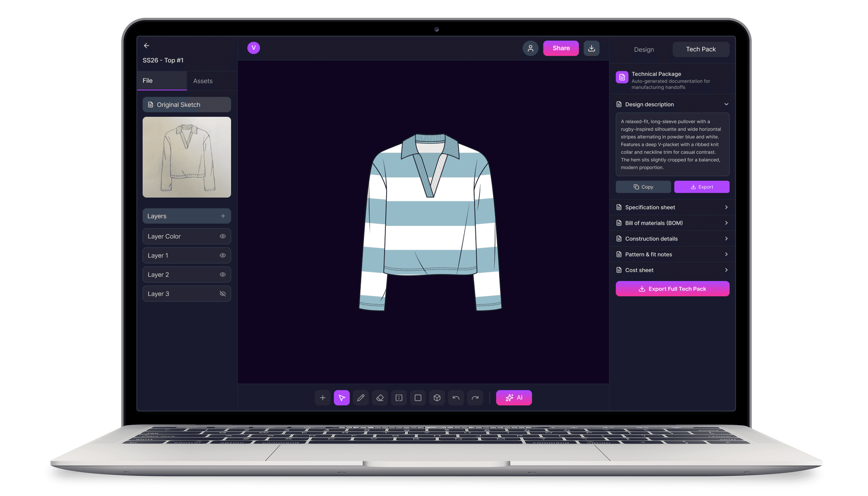868x496 pixels.
Task: Click the Pattern & fit notes document icon
Action: (x=619, y=254)
